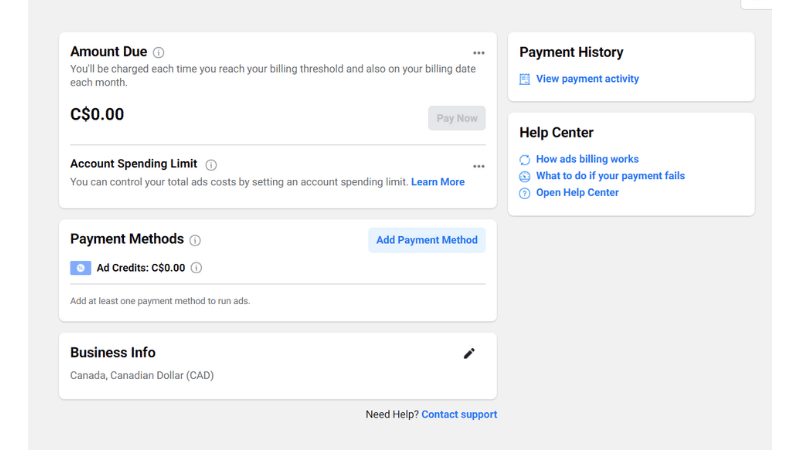
Task: Open the Learn More link
Action: coord(438,182)
